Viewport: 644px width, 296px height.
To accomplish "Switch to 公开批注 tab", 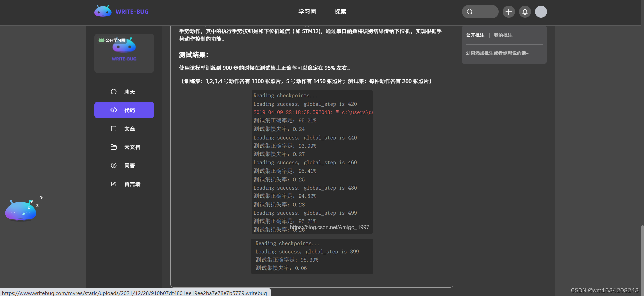I will tap(475, 35).
